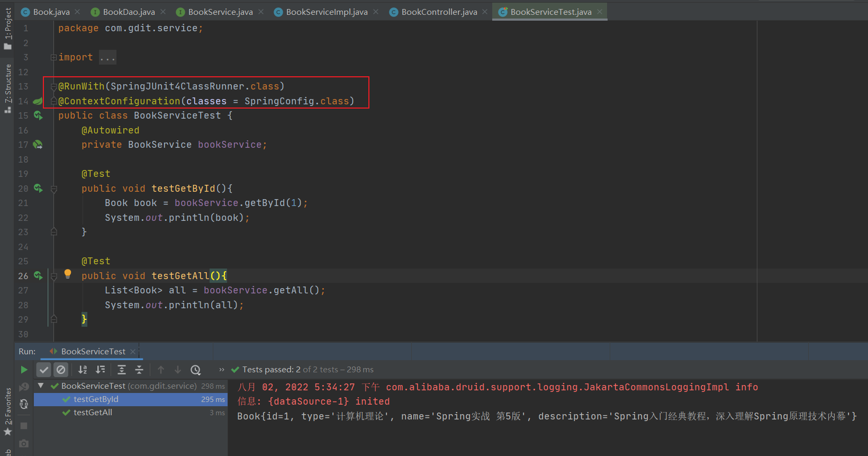This screenshot has width=868, height=456.
Task: Click the Stop process square icon
Action: pos(24,426)
